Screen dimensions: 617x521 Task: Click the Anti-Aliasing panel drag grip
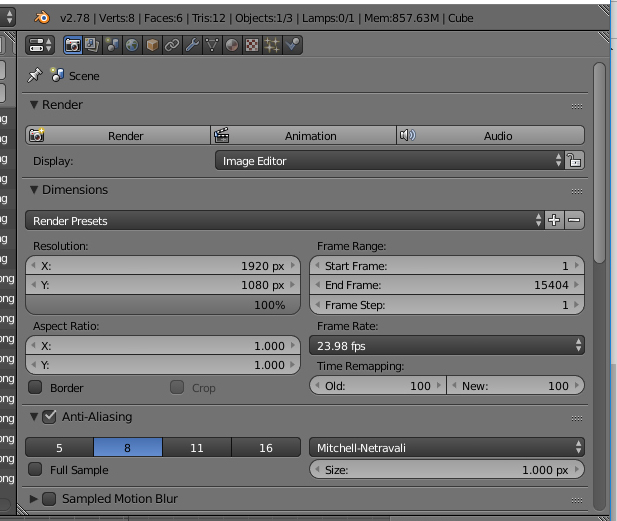tap(577, 418)
